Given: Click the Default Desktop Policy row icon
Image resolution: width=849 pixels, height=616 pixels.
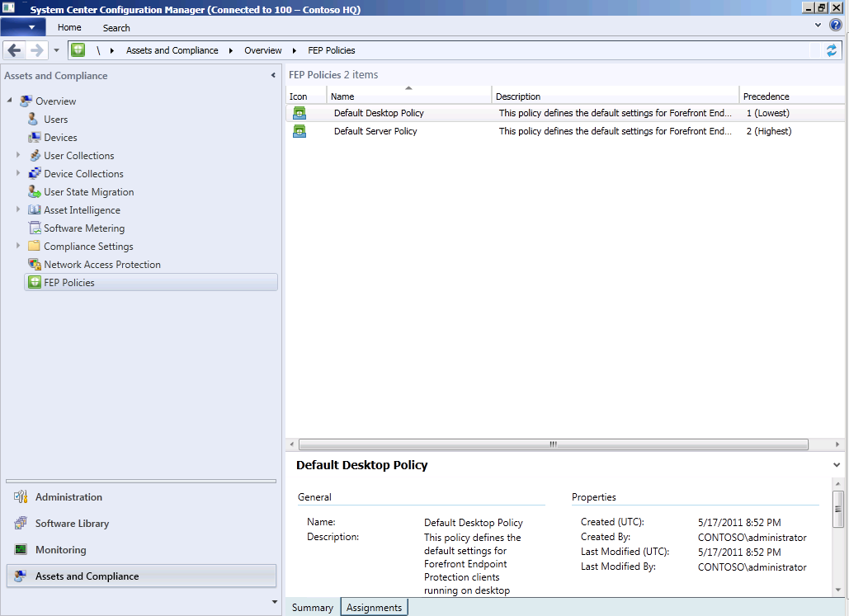Looking at the screenshot, I should tap(300, 113).
